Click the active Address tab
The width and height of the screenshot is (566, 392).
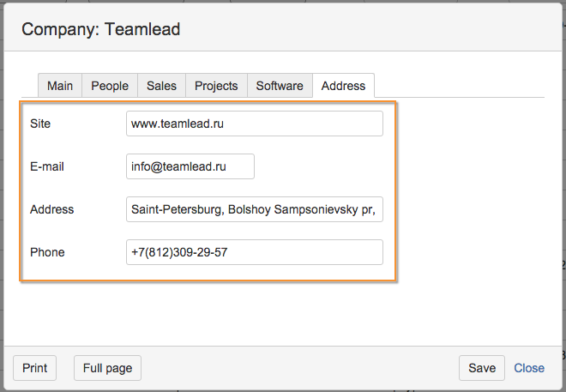pyautogui.click(x=343, y=86)
